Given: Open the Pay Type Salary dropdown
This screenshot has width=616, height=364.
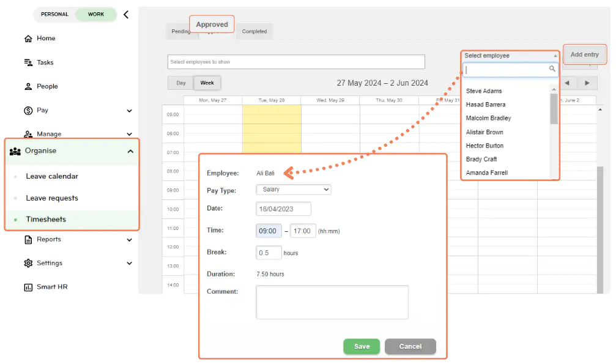Looking at the screenshot, I should (294, 190).
